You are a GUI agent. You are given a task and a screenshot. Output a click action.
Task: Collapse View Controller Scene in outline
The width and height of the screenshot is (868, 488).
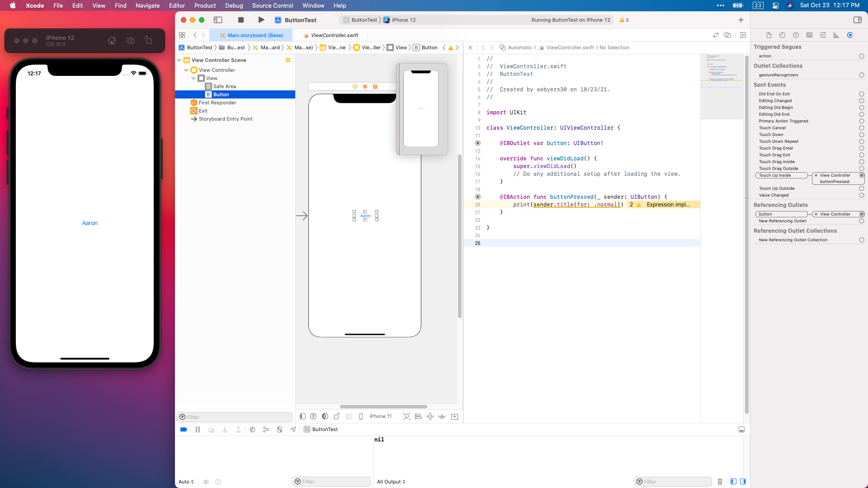pyautogui.click(x=179, y=60)
